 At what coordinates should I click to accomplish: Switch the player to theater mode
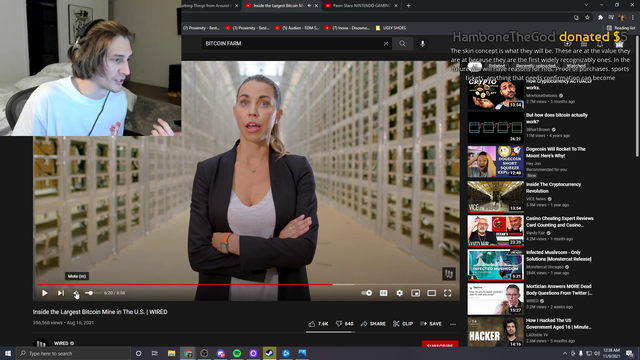point(431,293)
